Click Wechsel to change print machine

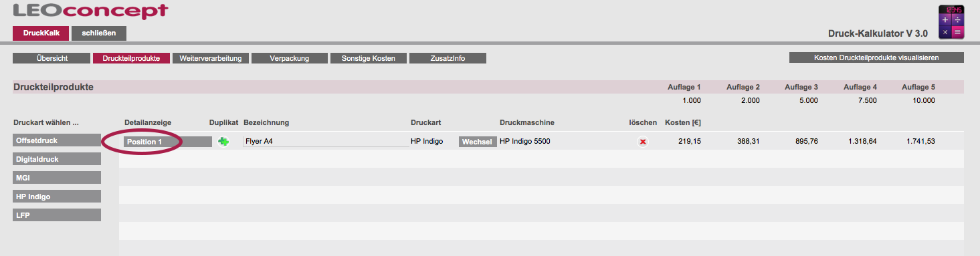pyautogui.click(x=478, y=142)
